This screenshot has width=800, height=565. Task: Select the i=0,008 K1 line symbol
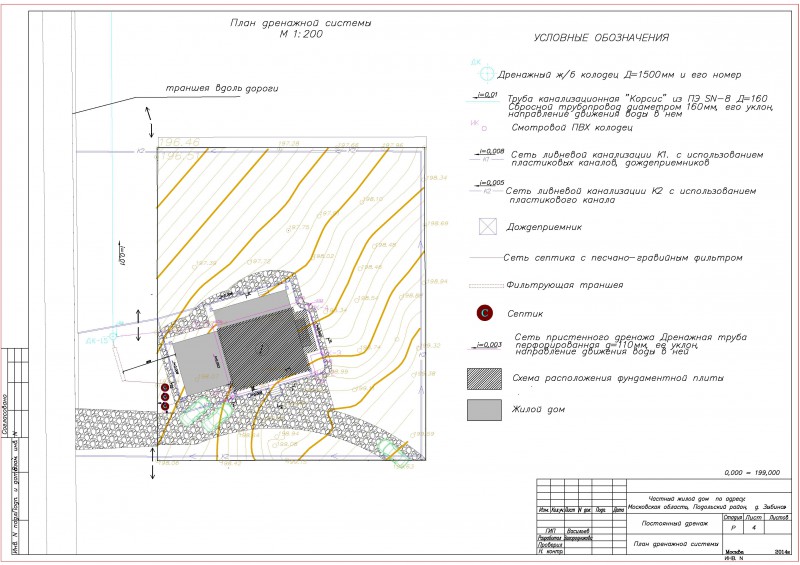click(487, 155)
